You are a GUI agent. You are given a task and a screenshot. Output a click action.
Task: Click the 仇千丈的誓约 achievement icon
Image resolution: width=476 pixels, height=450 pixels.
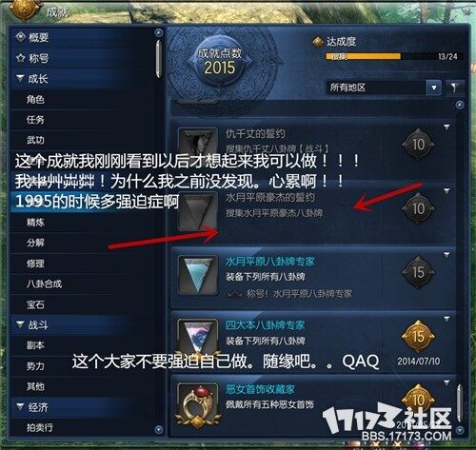pos(198,141)
